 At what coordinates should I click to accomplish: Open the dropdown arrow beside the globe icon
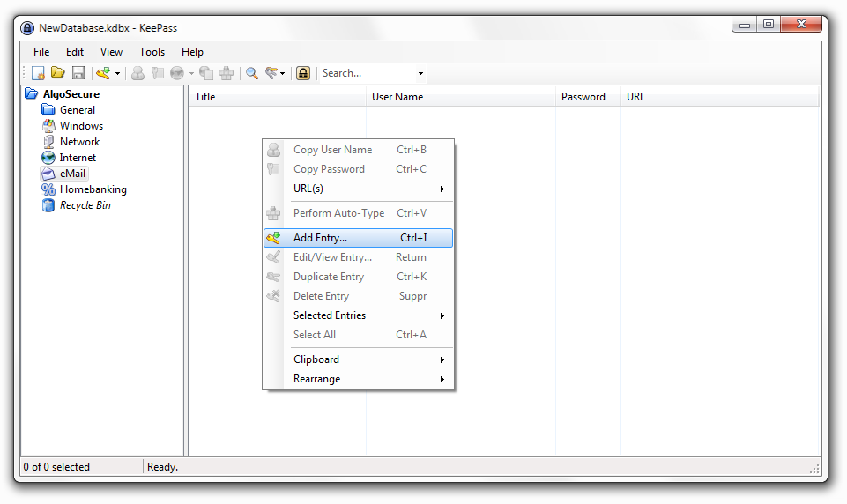click(x=191, y=73)
